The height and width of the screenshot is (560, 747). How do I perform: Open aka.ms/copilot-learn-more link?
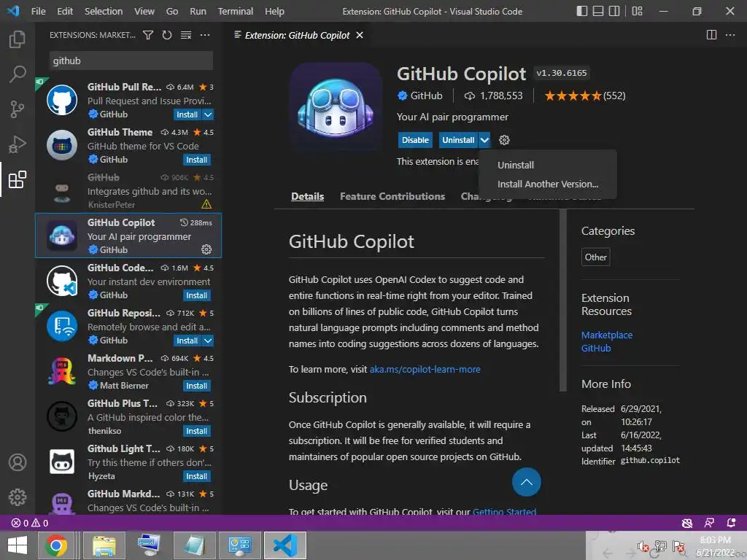(x=425, y=369)
